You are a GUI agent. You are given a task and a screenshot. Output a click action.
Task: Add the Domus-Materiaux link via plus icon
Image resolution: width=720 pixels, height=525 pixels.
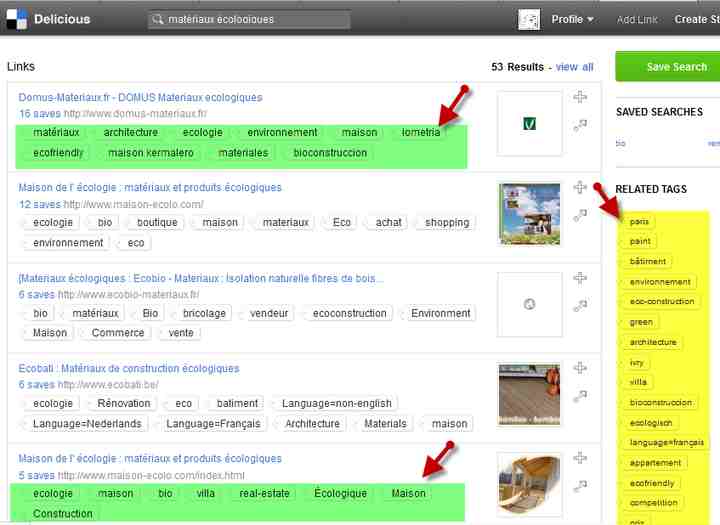(x=580, y=97)
